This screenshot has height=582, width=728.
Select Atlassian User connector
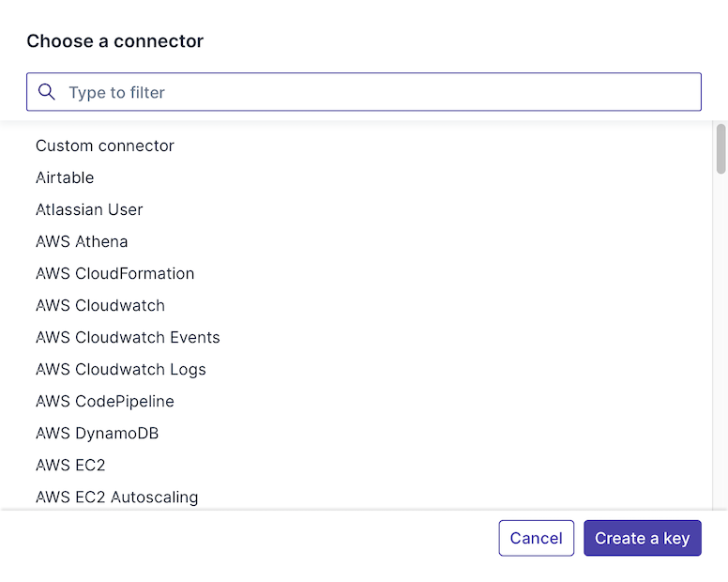click(x=89, y=209)
